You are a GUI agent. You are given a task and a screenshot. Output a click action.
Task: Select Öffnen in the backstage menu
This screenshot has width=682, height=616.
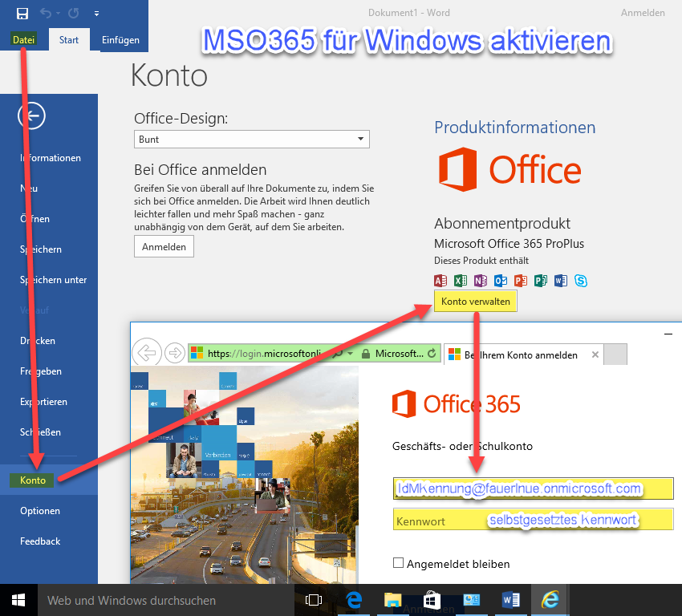[35, 219]
